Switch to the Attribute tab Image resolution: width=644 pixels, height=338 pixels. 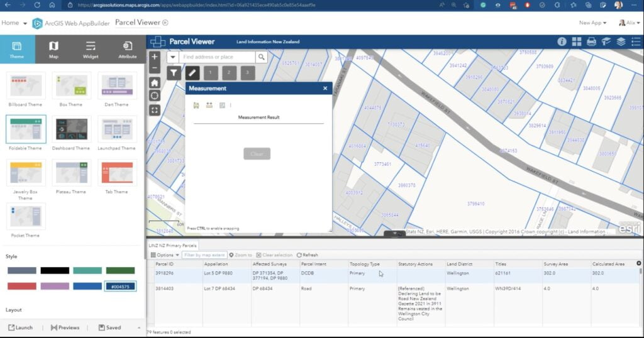pos(127,49)
